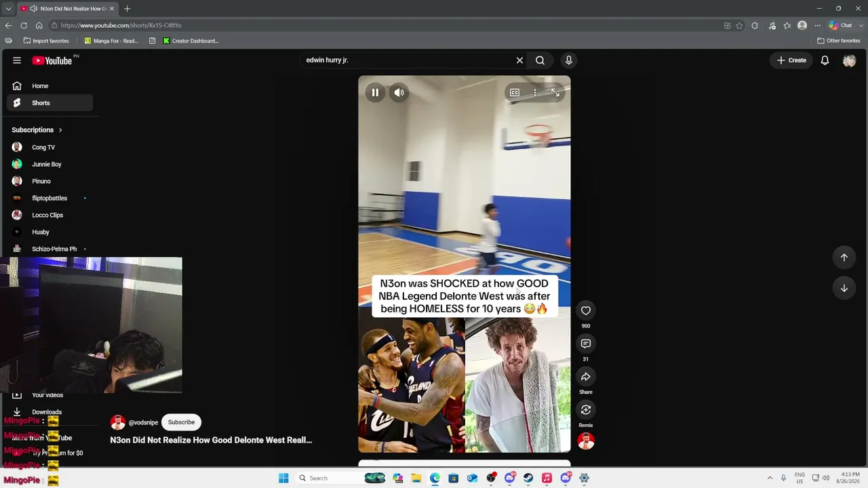The image size is (868, 488).
Task: Open the browser tab search dropdown
Action: 8,9
